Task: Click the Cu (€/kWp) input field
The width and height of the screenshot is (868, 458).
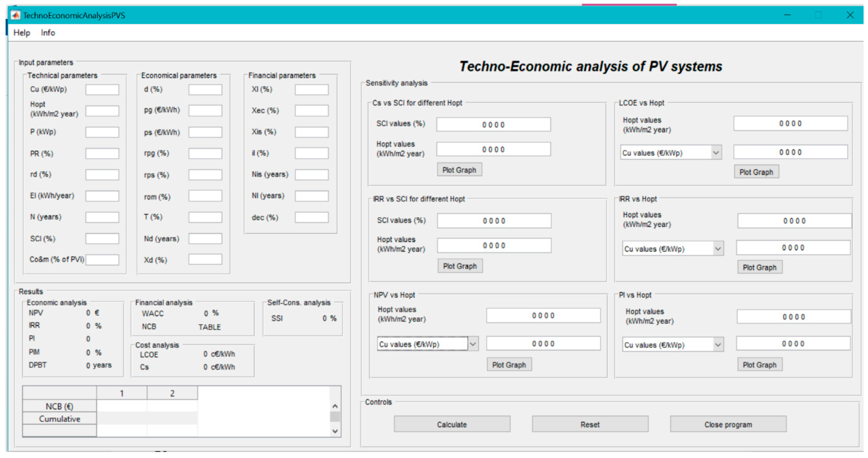Action: pyautogui.click(x=102, y=90)
